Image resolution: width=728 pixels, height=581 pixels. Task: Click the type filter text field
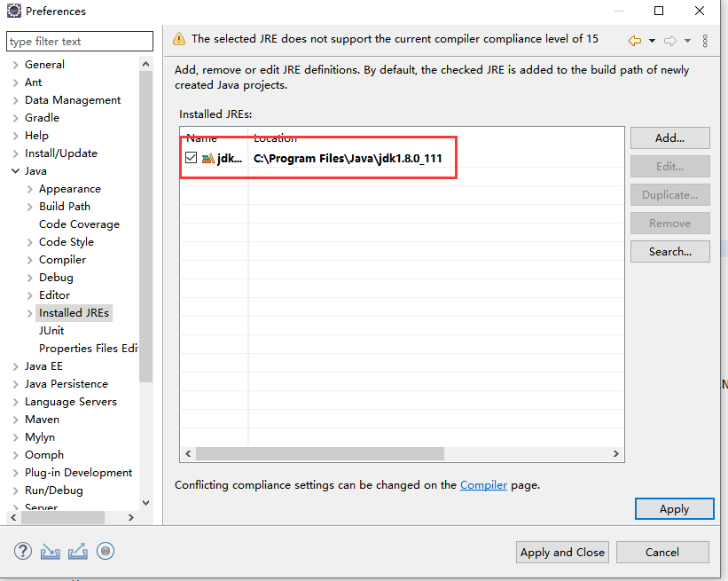click(x=79, y=42)
